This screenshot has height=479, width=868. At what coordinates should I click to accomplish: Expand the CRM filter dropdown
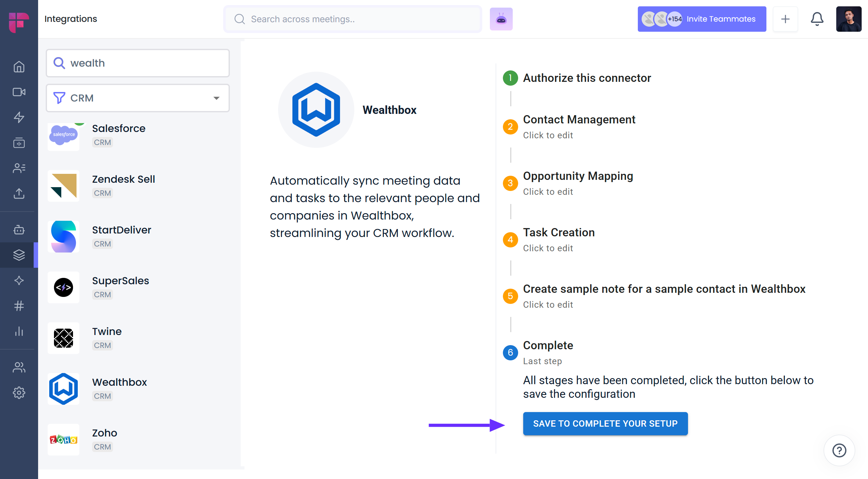[x=137, y=98]
